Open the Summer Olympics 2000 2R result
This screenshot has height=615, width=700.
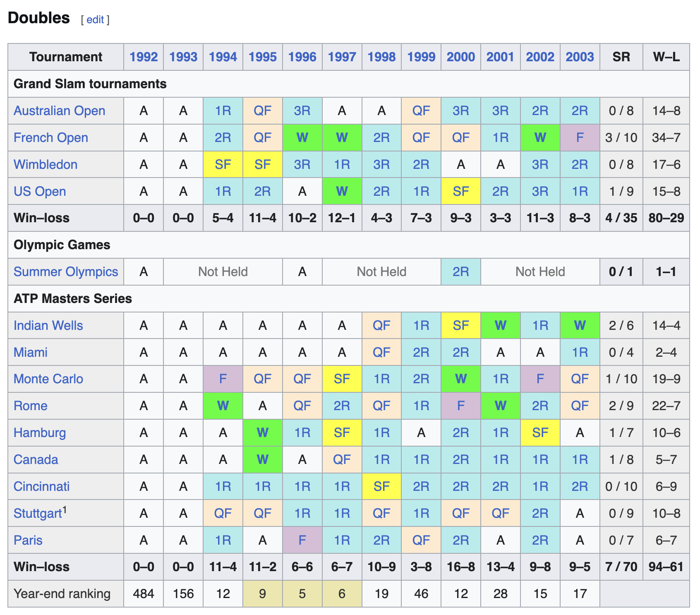pos(461,272)
